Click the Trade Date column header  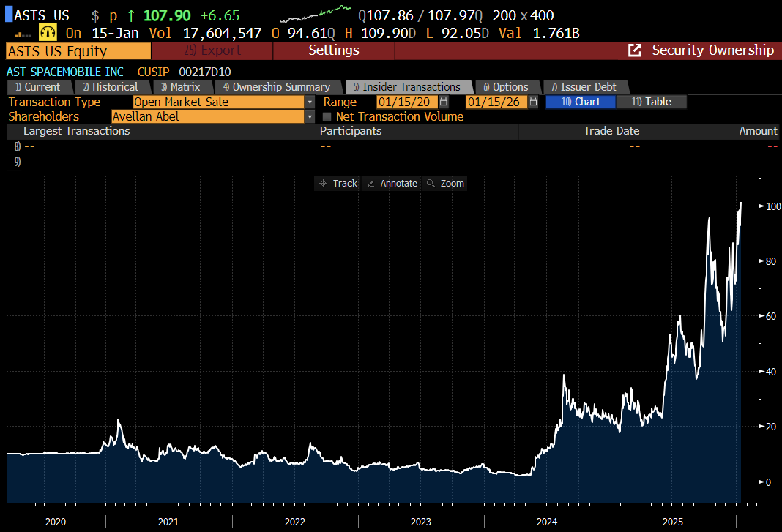[x=611, y=131]
